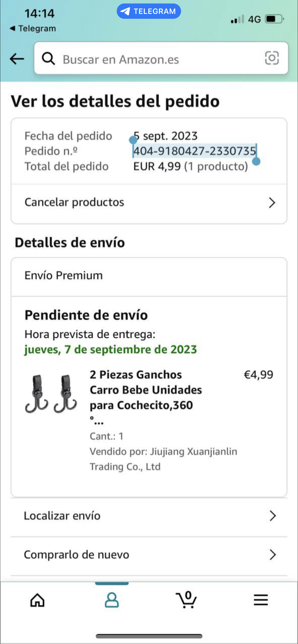The image size is (298, 644).
Task: Tap the back arrow icon
Action: coord(17,59)
